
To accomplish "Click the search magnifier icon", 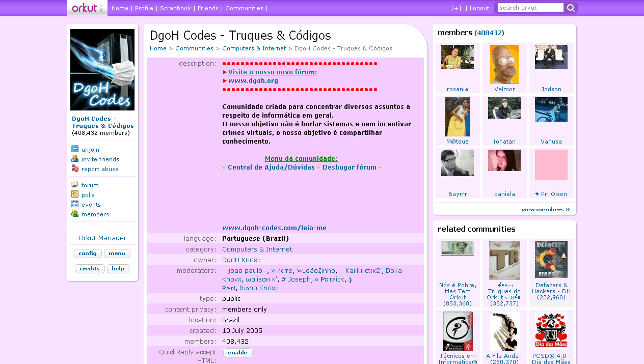I will coord(571,8).
